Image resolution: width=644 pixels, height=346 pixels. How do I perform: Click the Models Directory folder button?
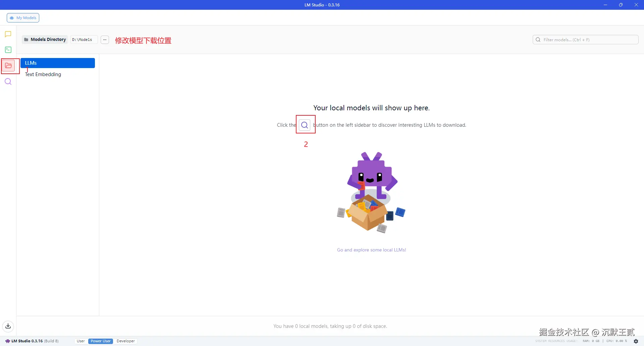point(45,40)
